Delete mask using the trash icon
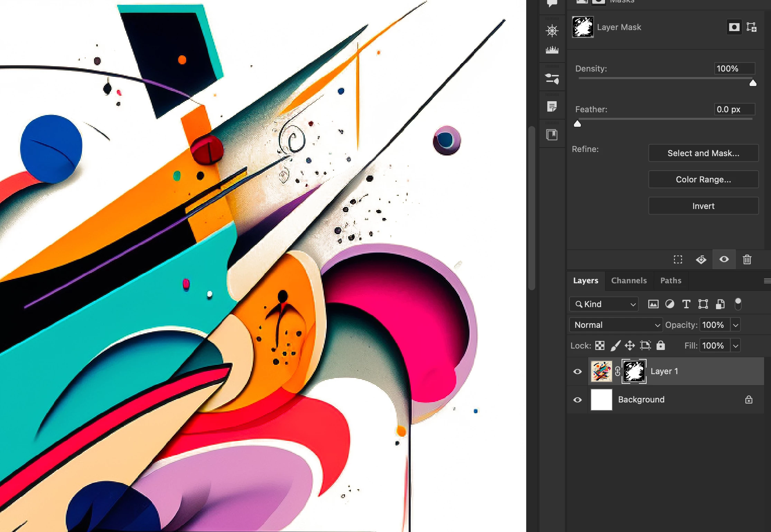 coord(747,259)
